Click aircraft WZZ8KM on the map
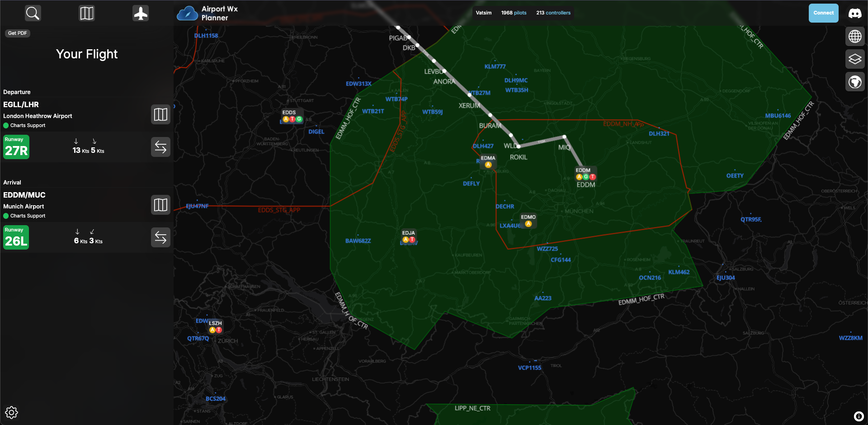Screen dimensions: 868x425 click(850, 338)
